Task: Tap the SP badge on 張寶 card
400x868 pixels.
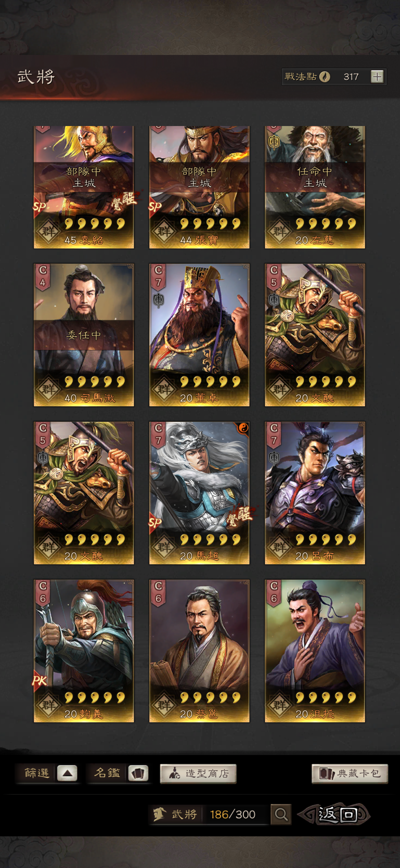Action: pos(155,206)
